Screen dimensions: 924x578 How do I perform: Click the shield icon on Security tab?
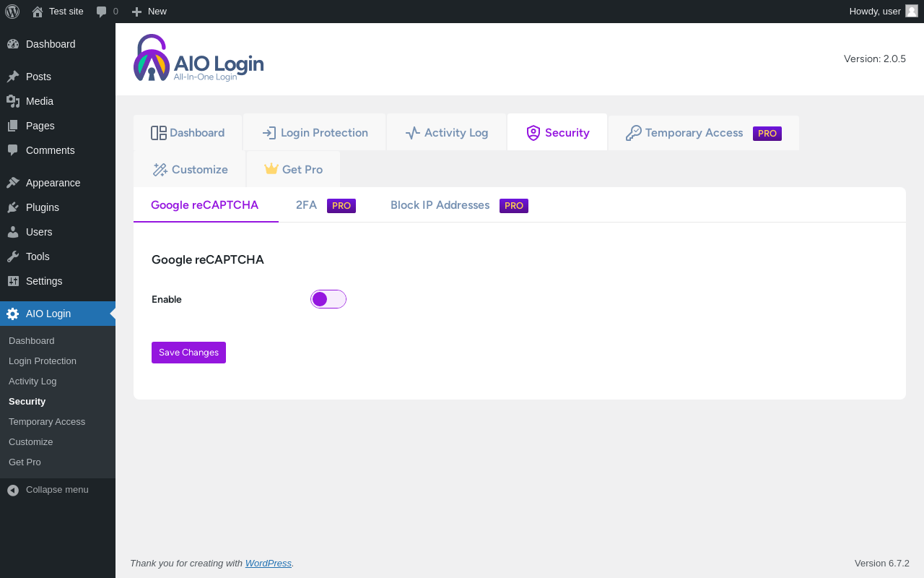pyautogui.click(x=533, y=133)
